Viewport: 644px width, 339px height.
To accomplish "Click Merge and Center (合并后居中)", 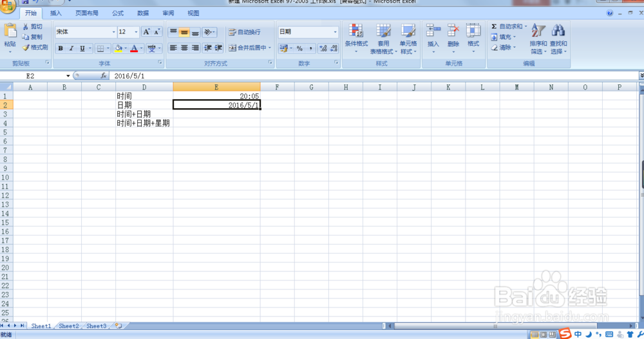I will pyautogui.click(x=248, y=48).
